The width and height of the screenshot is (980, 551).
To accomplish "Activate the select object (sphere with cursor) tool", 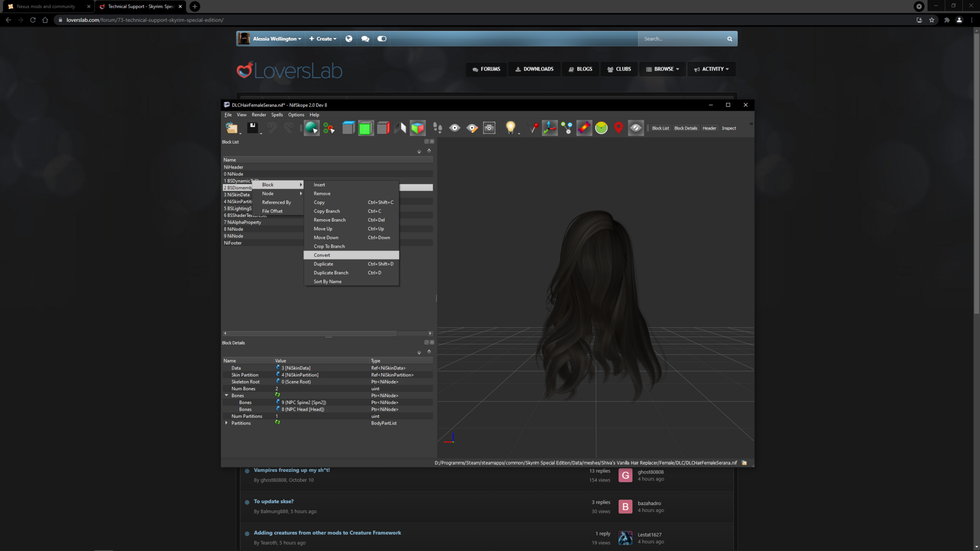I will click(x=311, y=128).
